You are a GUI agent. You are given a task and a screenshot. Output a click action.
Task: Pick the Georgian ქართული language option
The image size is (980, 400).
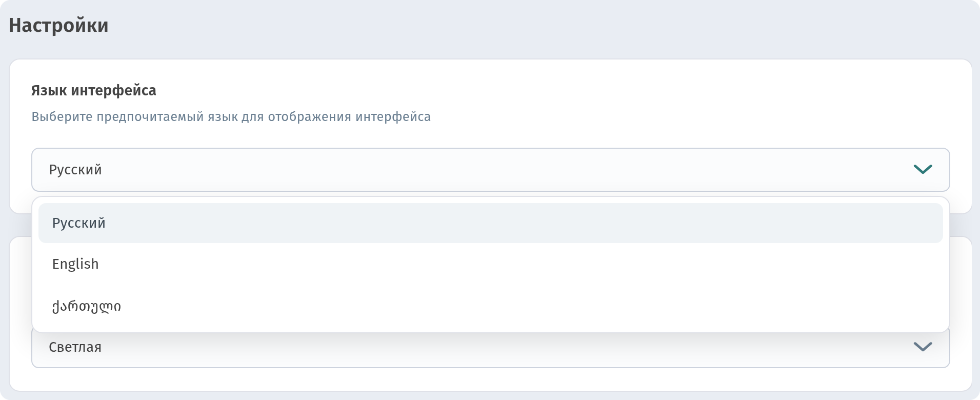point(490,306)
